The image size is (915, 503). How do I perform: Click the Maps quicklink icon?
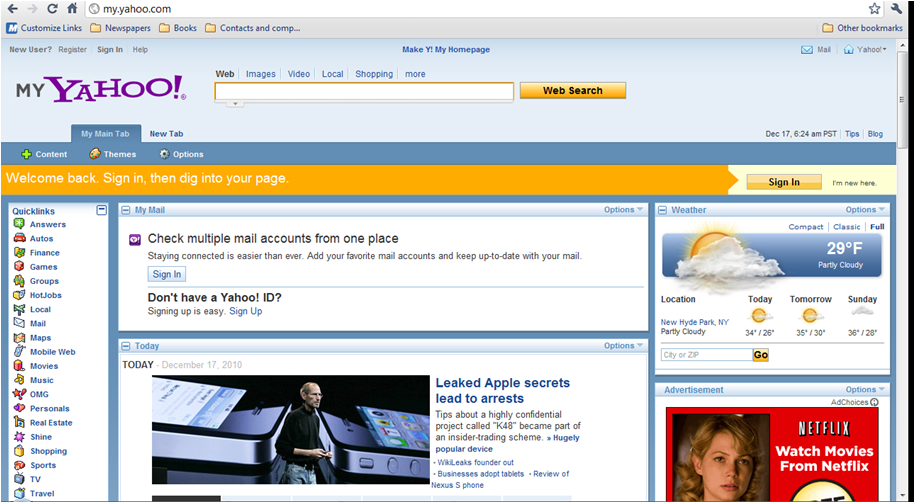(x=19, y=338)
